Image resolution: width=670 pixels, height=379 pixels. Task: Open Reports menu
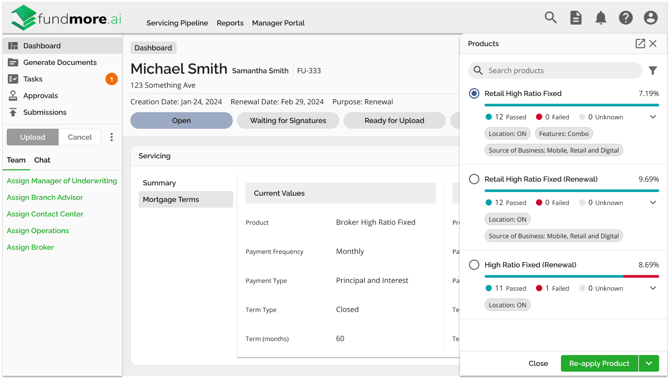click(230, 23)
